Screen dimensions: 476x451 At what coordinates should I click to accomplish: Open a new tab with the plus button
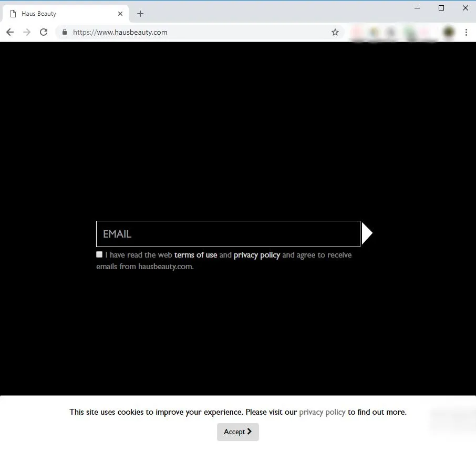140,14
